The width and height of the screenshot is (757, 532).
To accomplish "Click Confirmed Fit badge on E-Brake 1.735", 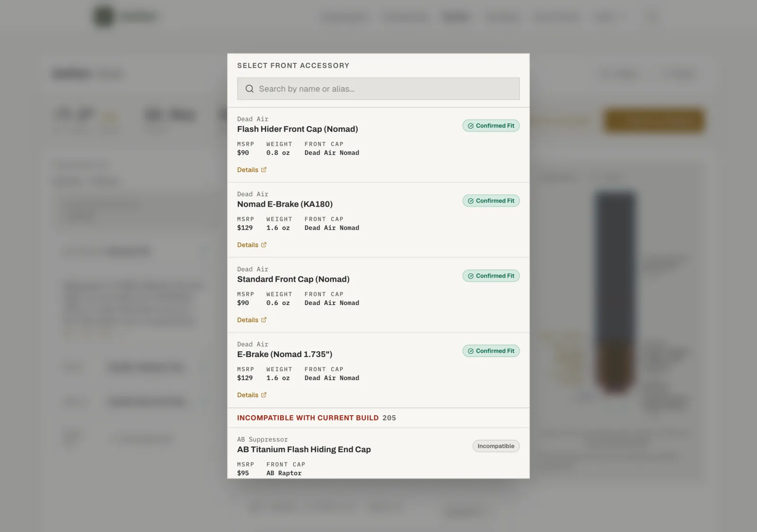I will click(x=491, y=351).
